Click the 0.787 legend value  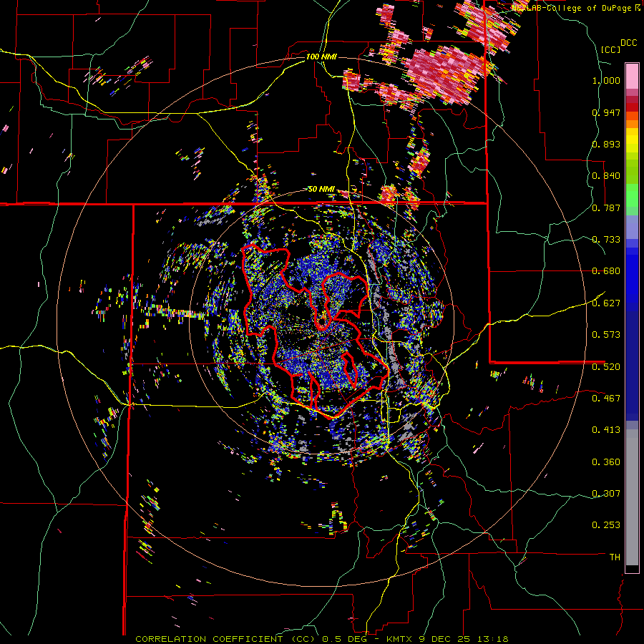click(x=606, y=208)
